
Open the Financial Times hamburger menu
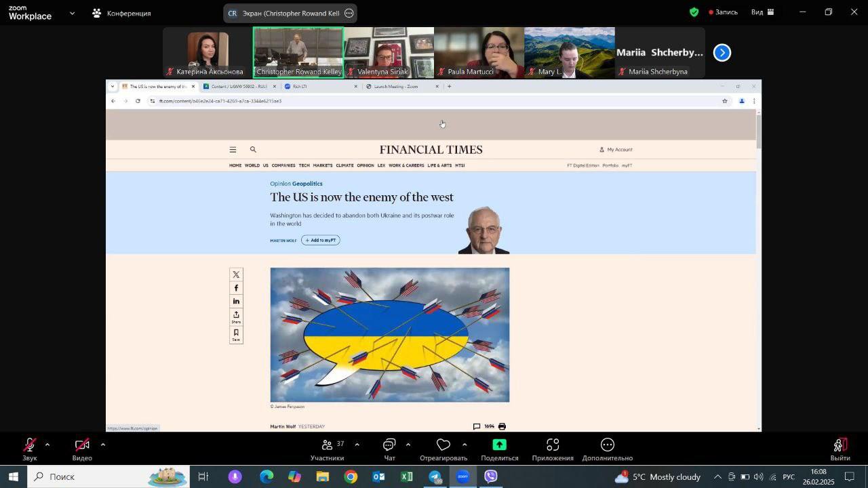233,150
